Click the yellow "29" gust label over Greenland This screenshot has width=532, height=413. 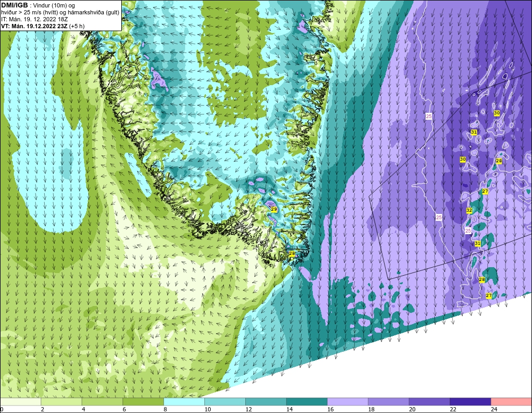pos(274,209)
